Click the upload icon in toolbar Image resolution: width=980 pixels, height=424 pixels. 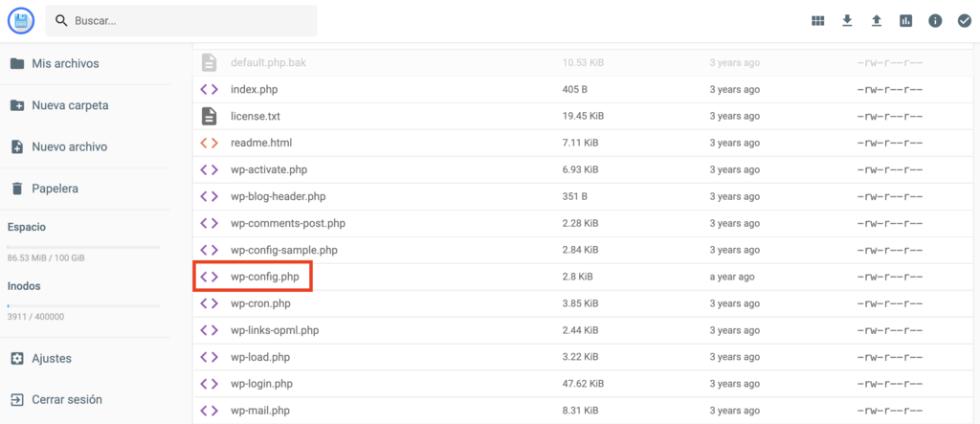(x=877, y=21)
